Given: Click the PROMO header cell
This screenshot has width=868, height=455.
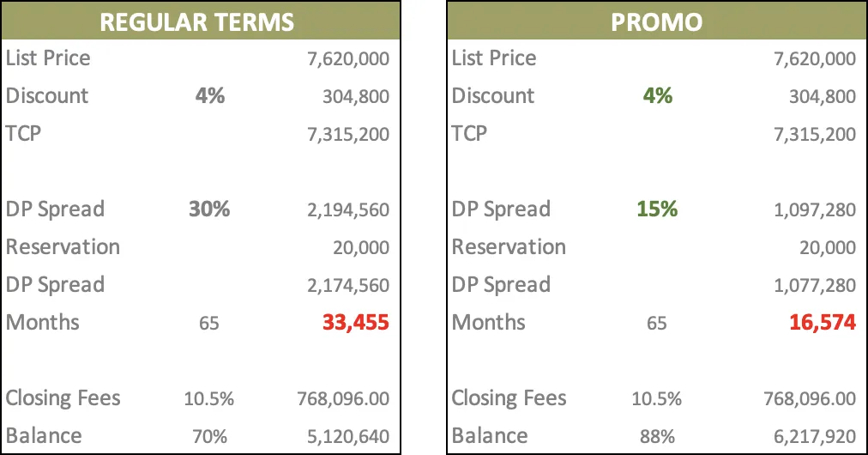Looking at the screenshot, I should 656,21.
